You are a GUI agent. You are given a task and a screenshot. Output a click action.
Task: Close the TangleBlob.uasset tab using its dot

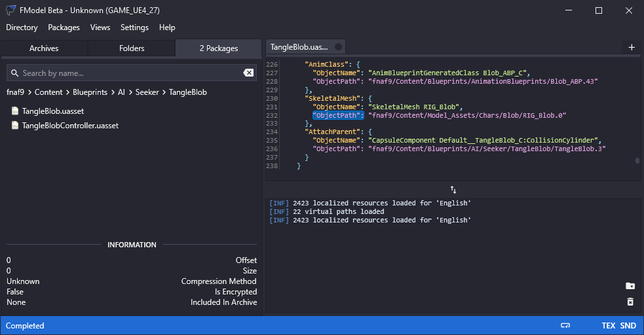tap(338, 47)
